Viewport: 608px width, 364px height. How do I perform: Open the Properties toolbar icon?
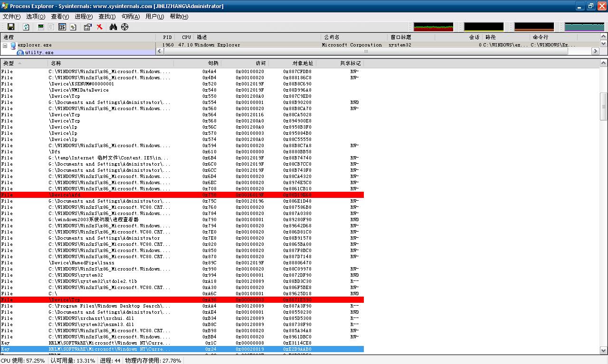pos(87,27)
